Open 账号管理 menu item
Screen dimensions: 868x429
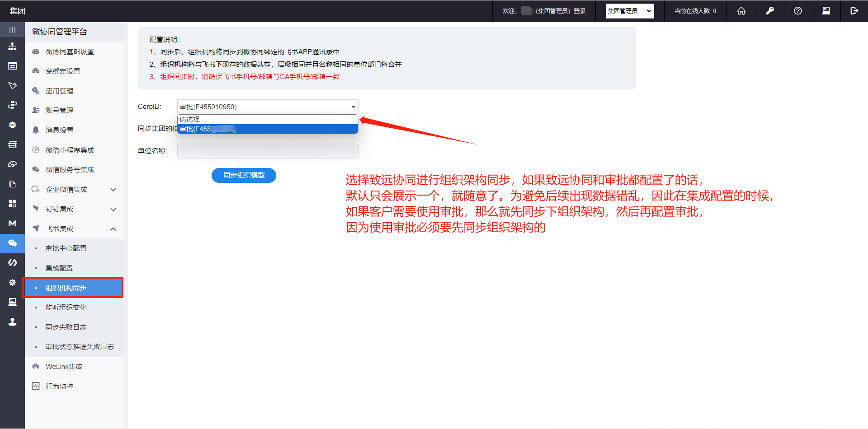[74, 111]
